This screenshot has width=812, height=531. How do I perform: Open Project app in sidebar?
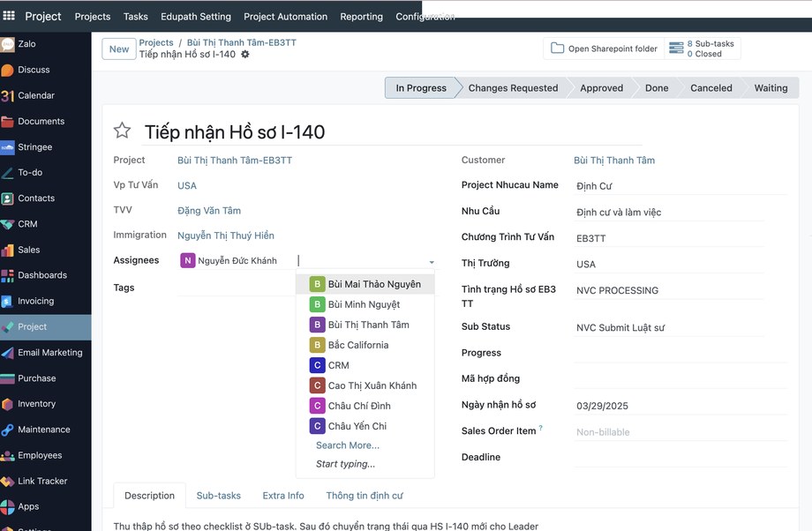46,326
